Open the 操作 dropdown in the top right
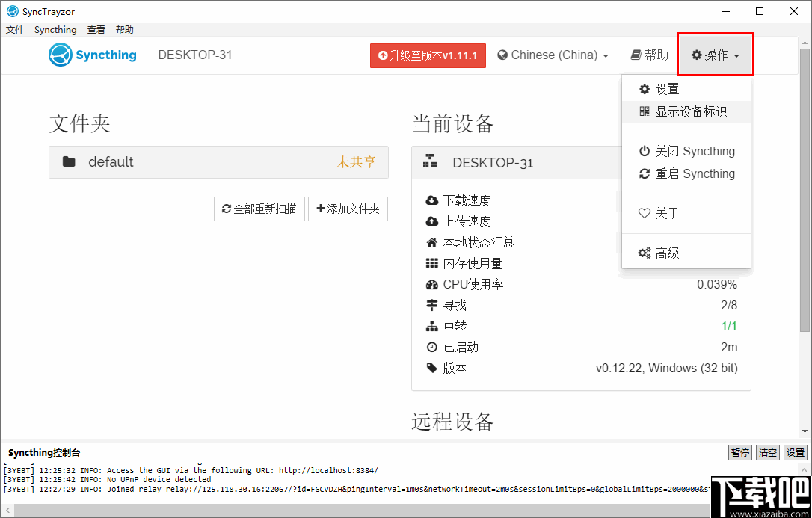 (x=714, y=54)
